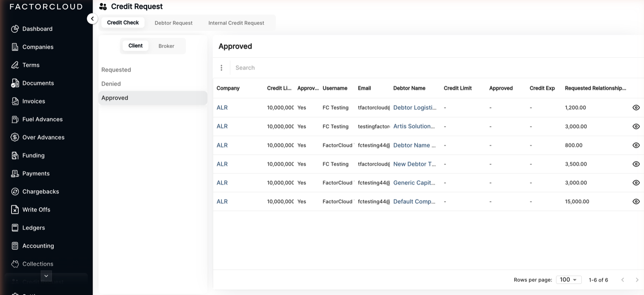This screenshot has width=644, height=295.
Task: View details eye icon for Generic Capit row
Action: coord(636,183)
